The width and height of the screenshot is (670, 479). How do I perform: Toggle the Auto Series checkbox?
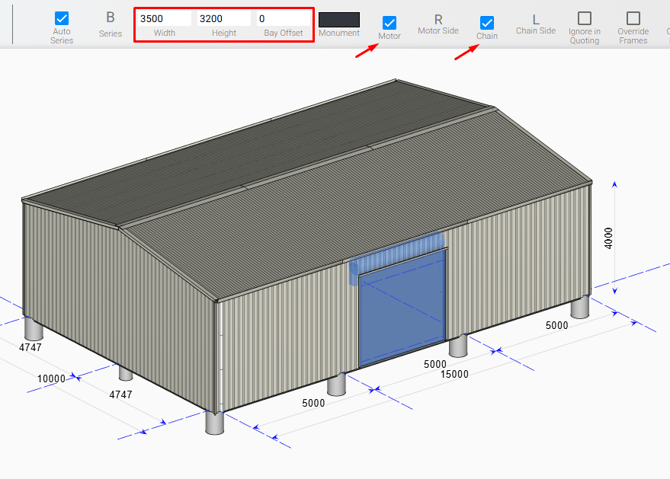point(62,19)
